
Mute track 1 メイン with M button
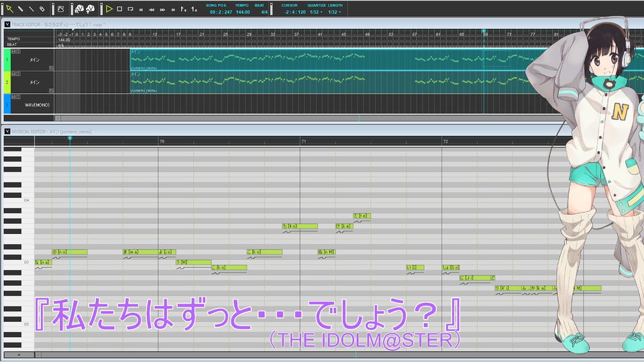pos(13,52)
